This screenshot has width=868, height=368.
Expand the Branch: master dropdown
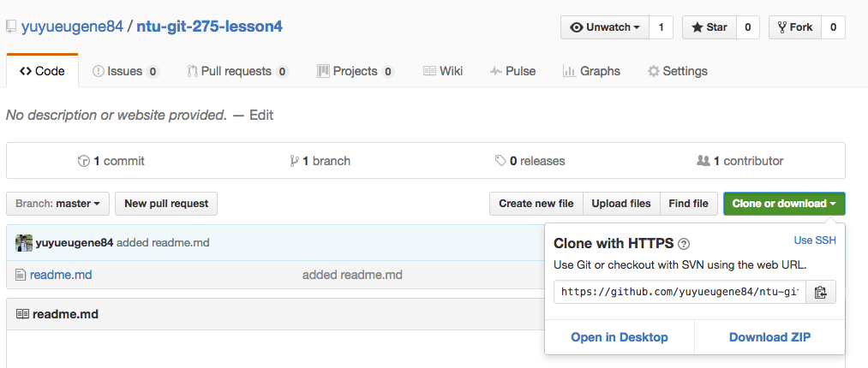57,204
